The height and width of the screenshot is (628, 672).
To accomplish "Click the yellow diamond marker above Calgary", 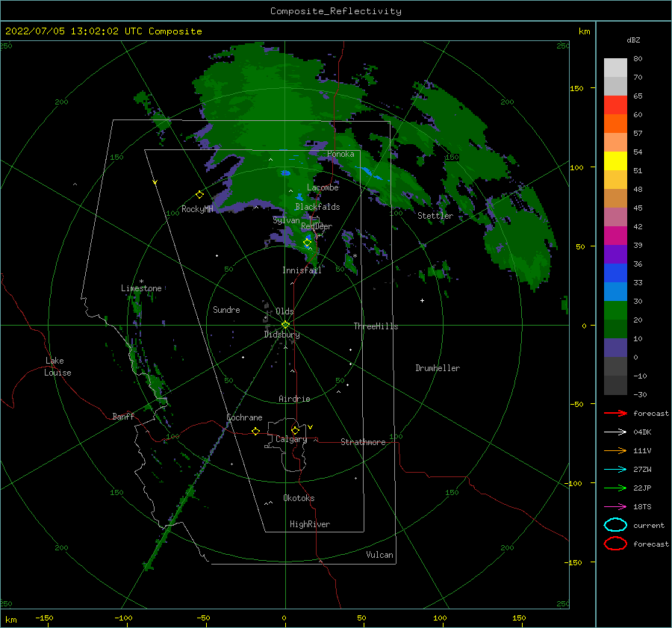I will point(295,430).
